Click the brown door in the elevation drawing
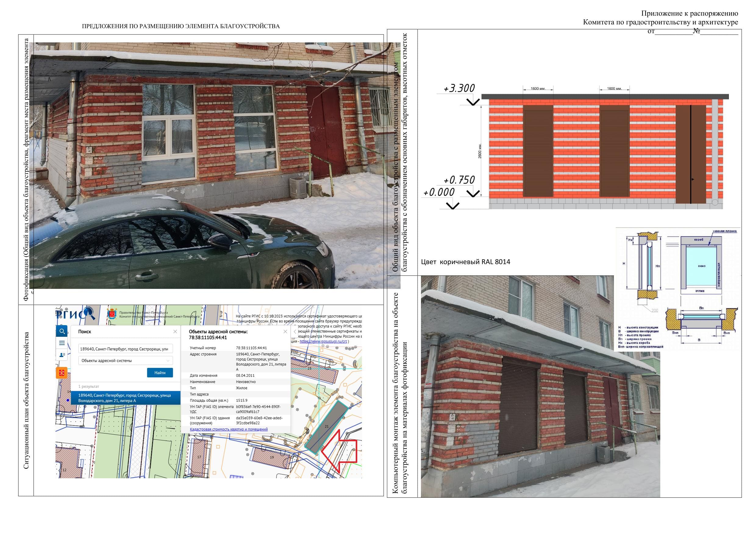 691,154
